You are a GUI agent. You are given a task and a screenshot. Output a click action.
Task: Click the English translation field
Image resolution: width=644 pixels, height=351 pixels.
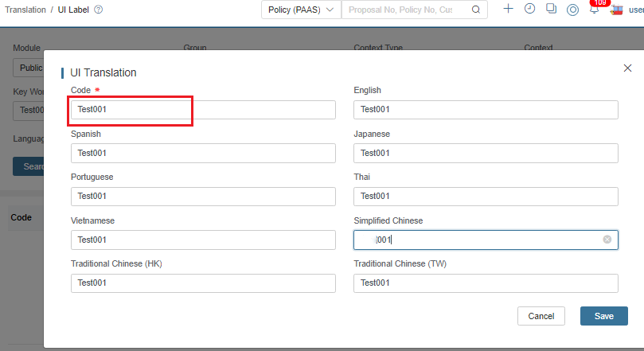pyautogui.click(x=486, y=110)
